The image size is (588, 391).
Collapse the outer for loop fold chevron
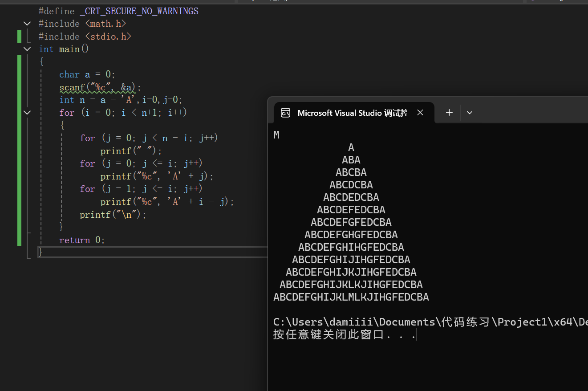tap(27, 113)
